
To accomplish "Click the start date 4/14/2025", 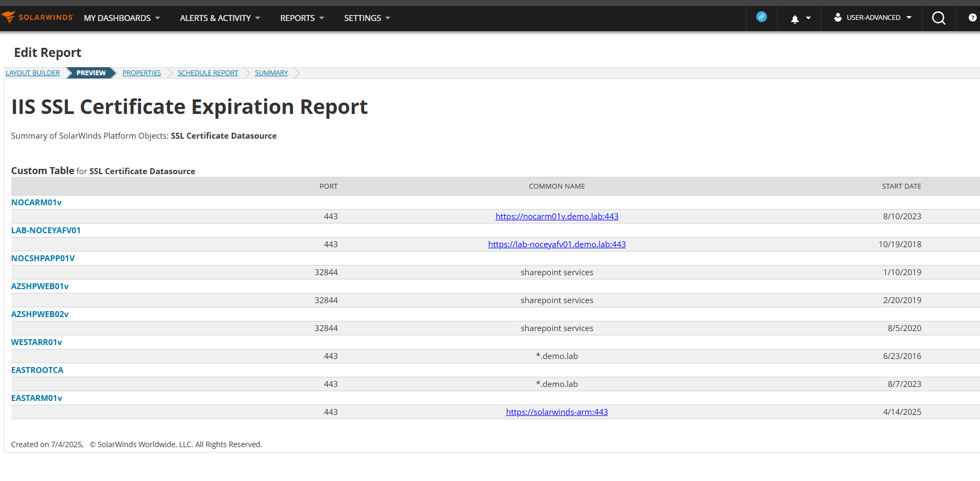I will coord(902,412).
